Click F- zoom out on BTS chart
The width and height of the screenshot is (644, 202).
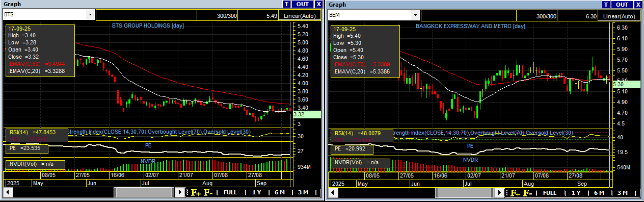coord(208,193)
